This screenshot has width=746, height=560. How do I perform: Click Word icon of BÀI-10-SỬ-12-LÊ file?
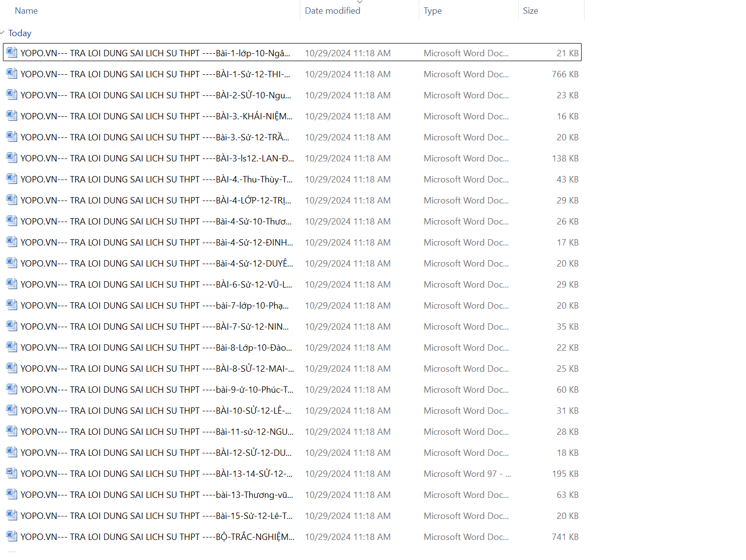[x=12, y=410]
